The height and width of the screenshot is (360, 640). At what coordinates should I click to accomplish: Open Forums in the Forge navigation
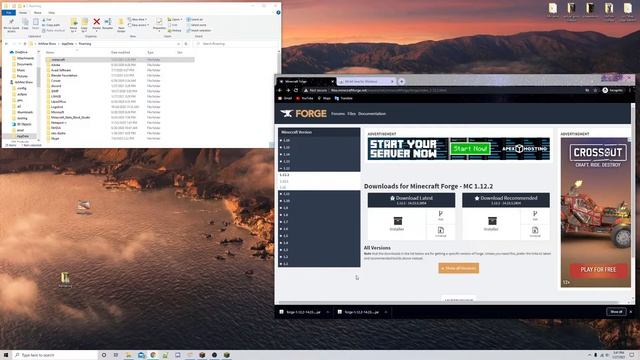pos(338,114)
